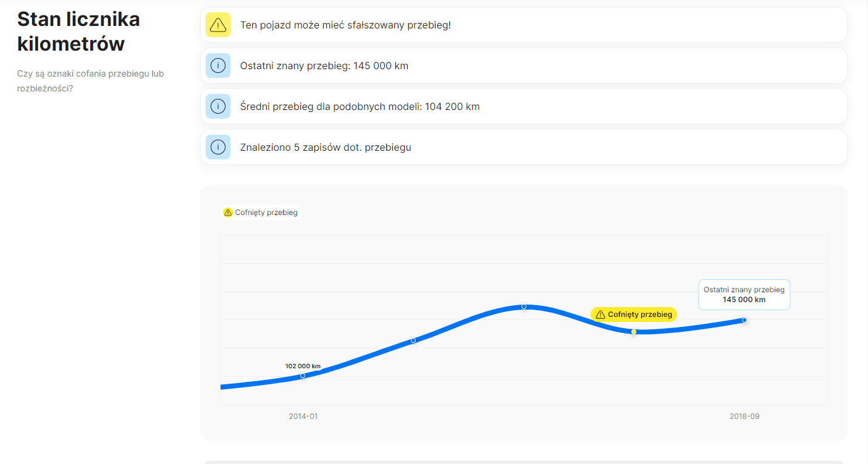Select the second data point on the rising curve
868x464 pixels.
(413, 340)
